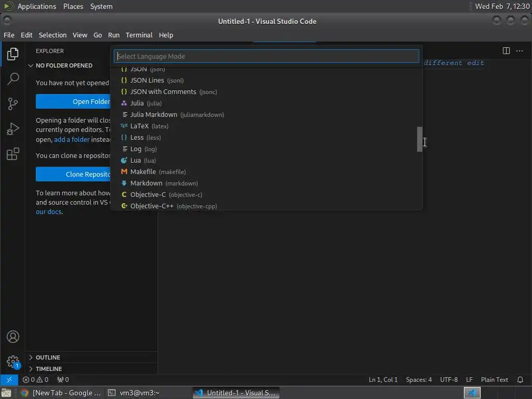
Task: Click the show desktop icon in taskbar
Action: (x=6, y=393)
